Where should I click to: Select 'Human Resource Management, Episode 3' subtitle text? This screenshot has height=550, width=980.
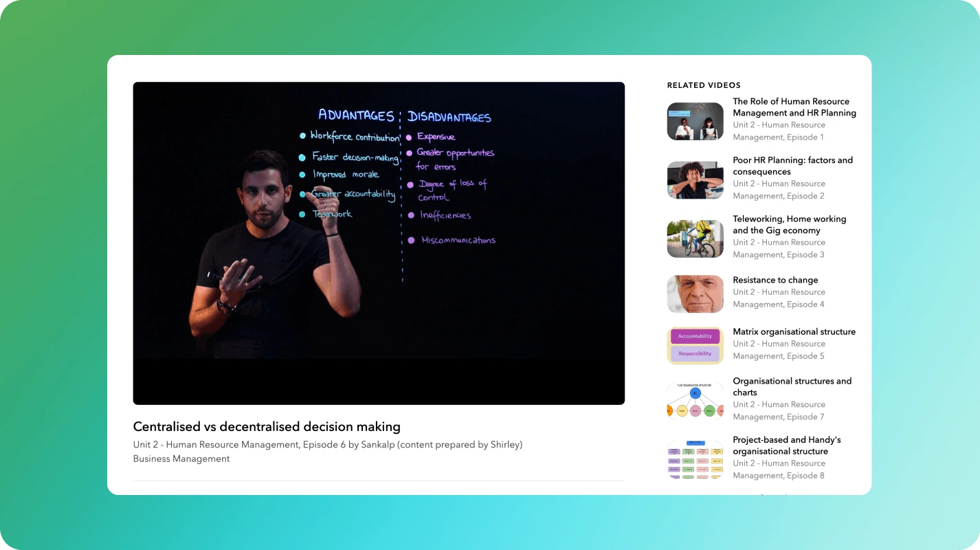779,248
